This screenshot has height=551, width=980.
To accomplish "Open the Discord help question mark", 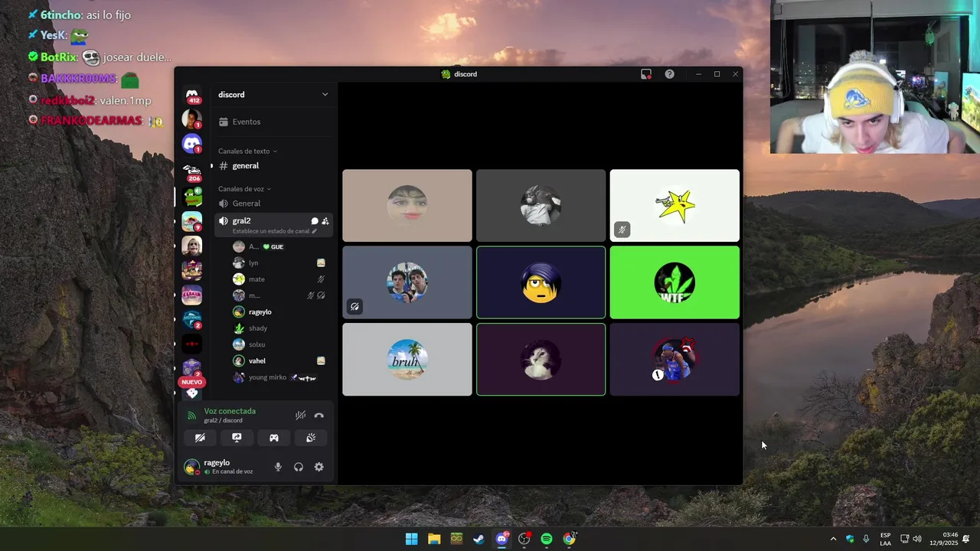I will point(670,74).
